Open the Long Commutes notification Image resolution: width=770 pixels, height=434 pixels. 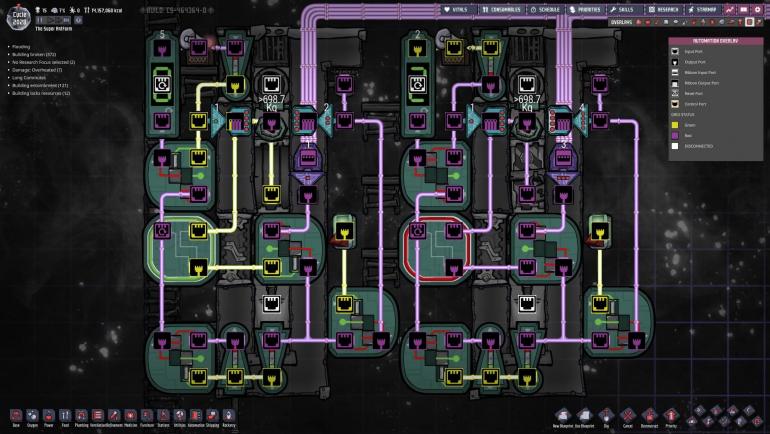(28, 78)
